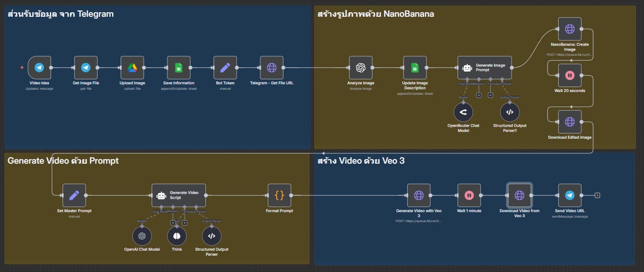Viewport: 644px width, 272px height.
Task: Select the Generate Image Prompt agent node
Action: point(484,68)
